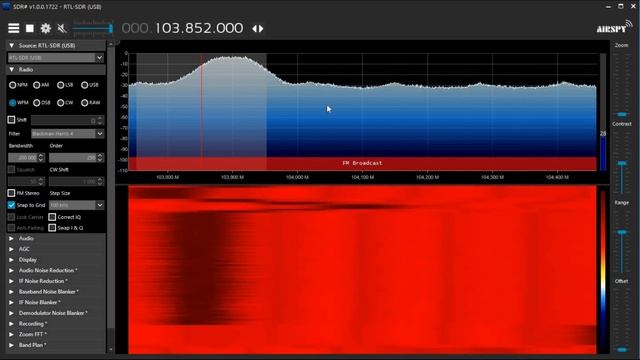Image resolution: width=640 pixels, height=360 pixels.
Task: Enable the Swap I & Q checkbox
Action: [x=52, y=228]
